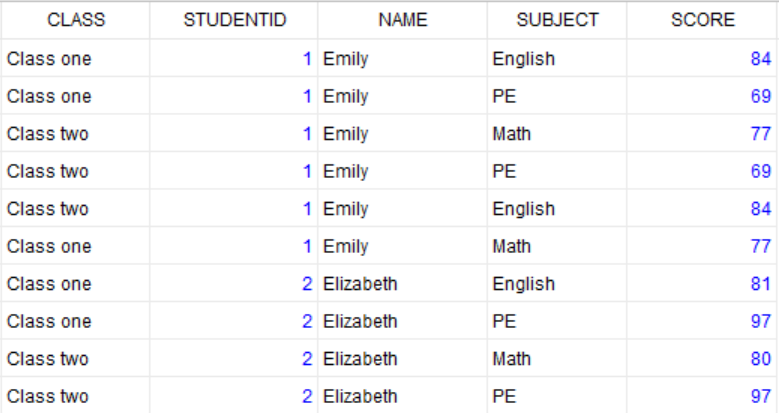Select the NAME column header
Screen dimensions: 779x413
[402, 20]
